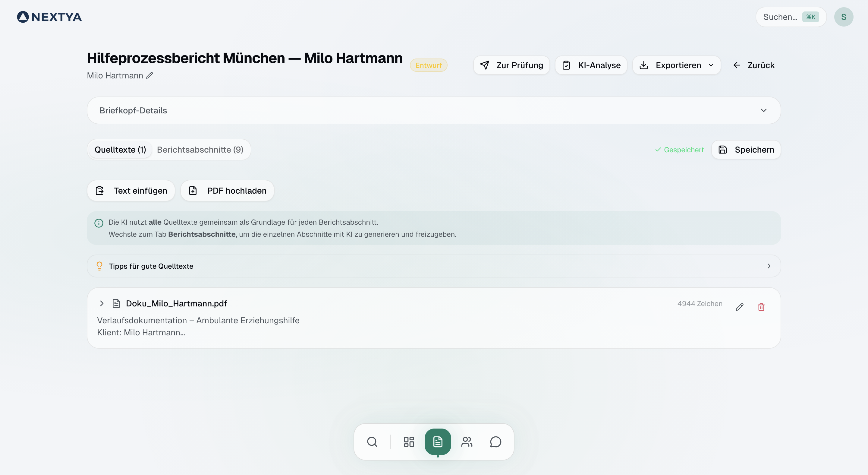Switch to the Berichtsabschnitte (9) tab
Screen dimensions: 868x475
tap(200, 150)
